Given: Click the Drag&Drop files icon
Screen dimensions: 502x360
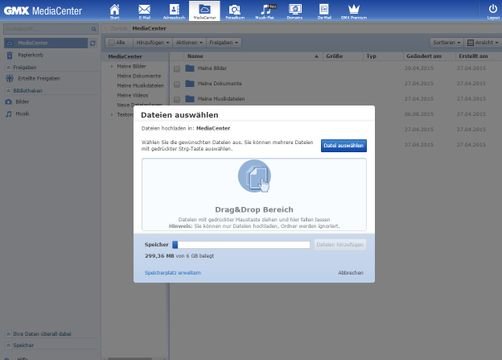Looking at the screenshot, I should pos(254,176).
